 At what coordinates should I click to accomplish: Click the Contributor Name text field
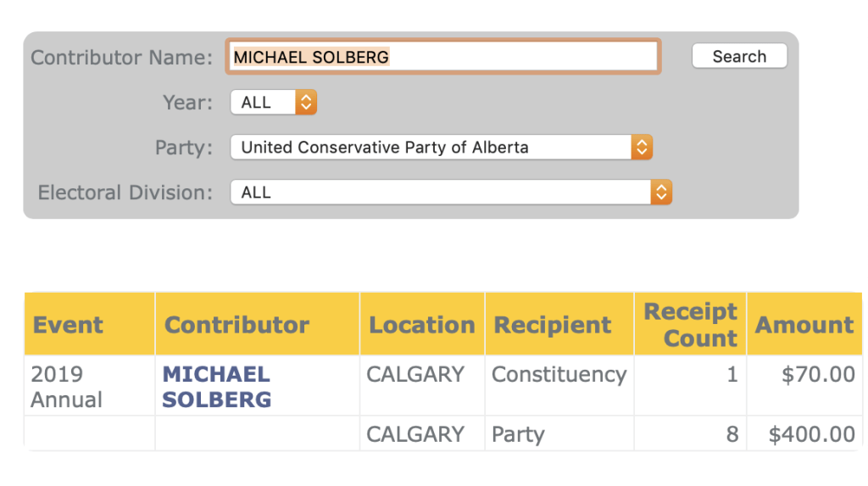tap(442, 57)
